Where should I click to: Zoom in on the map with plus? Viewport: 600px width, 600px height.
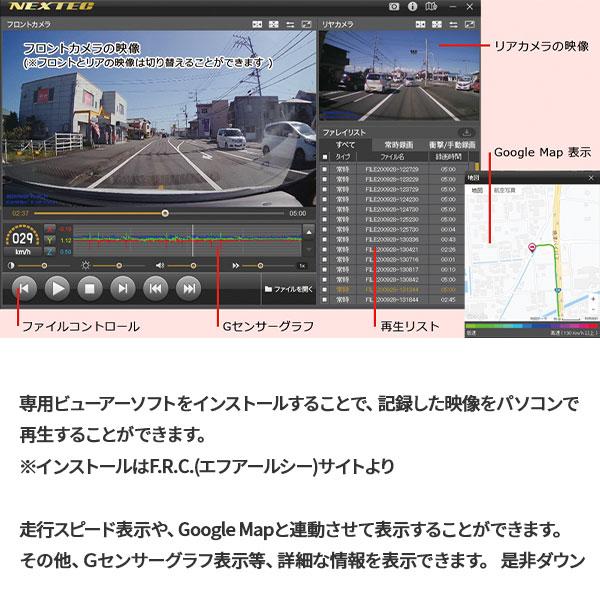pos(593,298)
